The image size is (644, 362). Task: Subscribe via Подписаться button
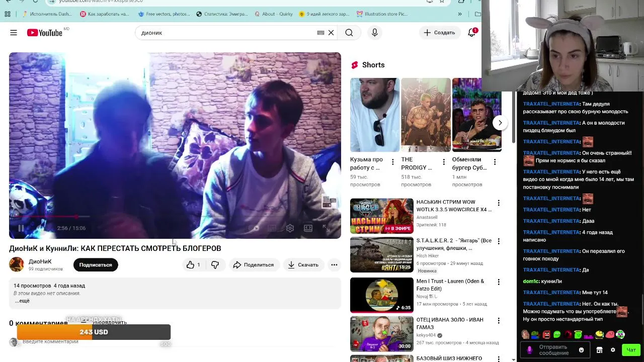coord(96,265)
